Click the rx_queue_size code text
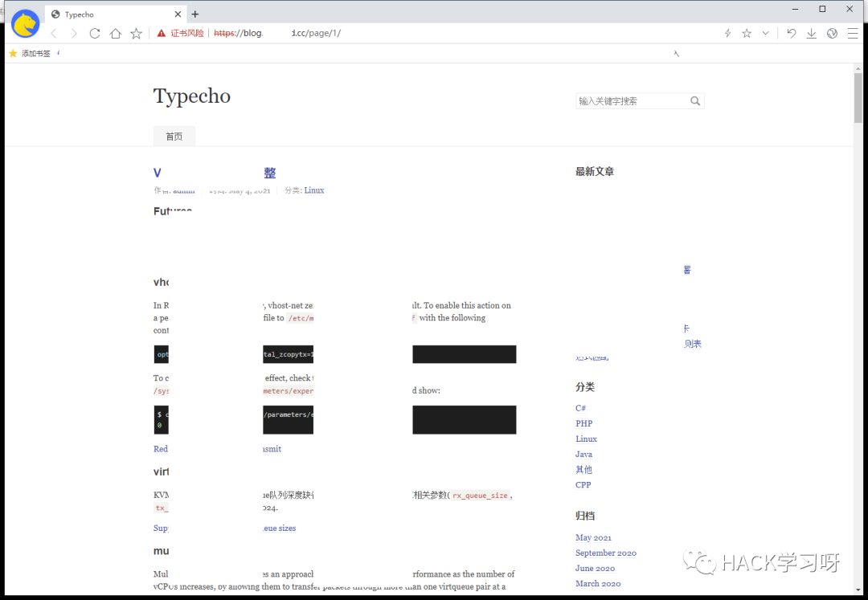868x600 pixels. pos(480,496)
